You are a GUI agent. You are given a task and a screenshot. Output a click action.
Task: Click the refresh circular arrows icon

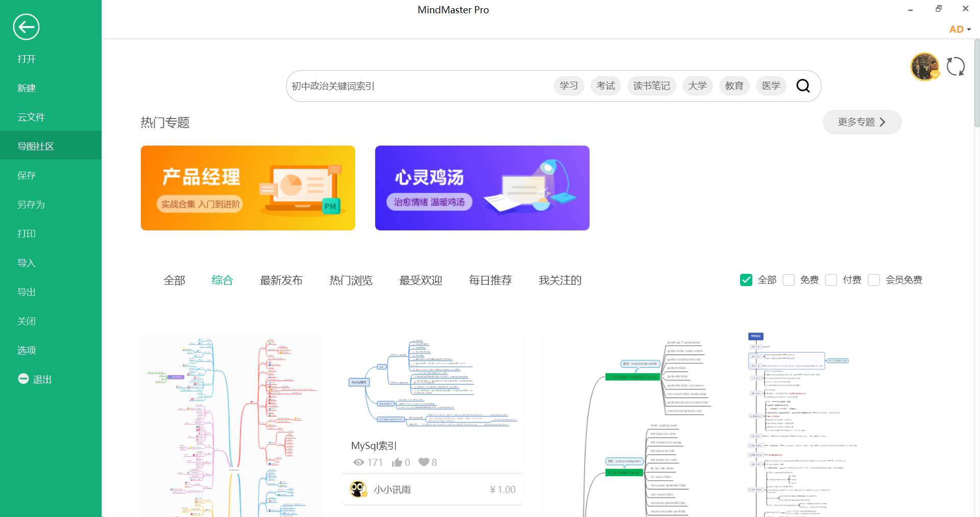[955, 66]
